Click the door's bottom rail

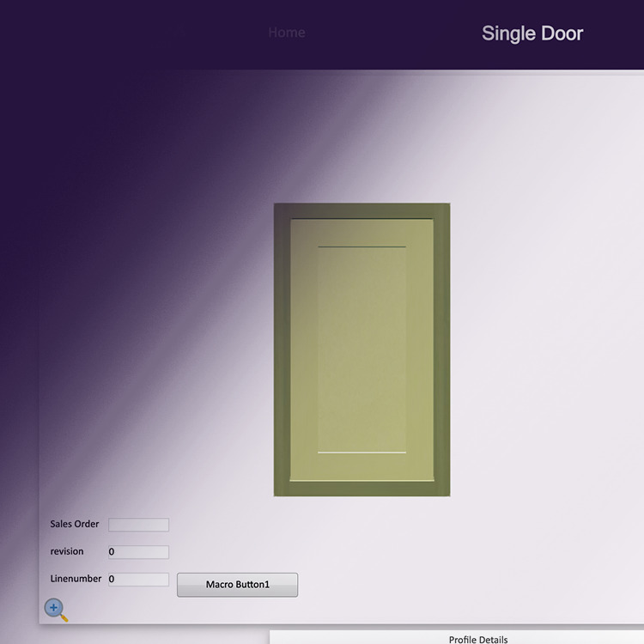point(361,466)
